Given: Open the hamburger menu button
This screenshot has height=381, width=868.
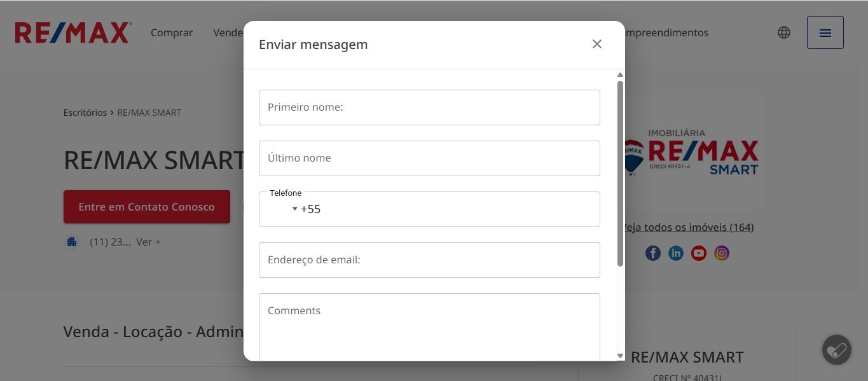Looking at the screenshot, I should pyautogui.click(x=825, y=32).
